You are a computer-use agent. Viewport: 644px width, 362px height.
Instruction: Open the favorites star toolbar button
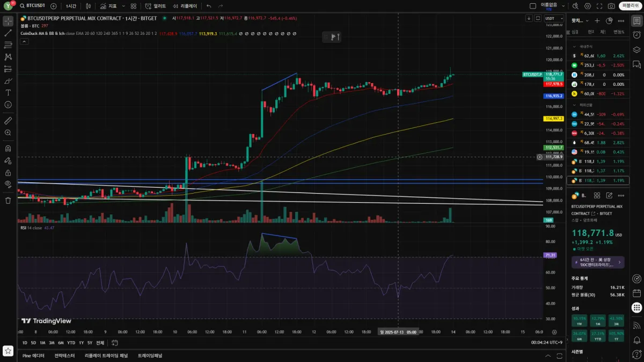click(8, 350)
